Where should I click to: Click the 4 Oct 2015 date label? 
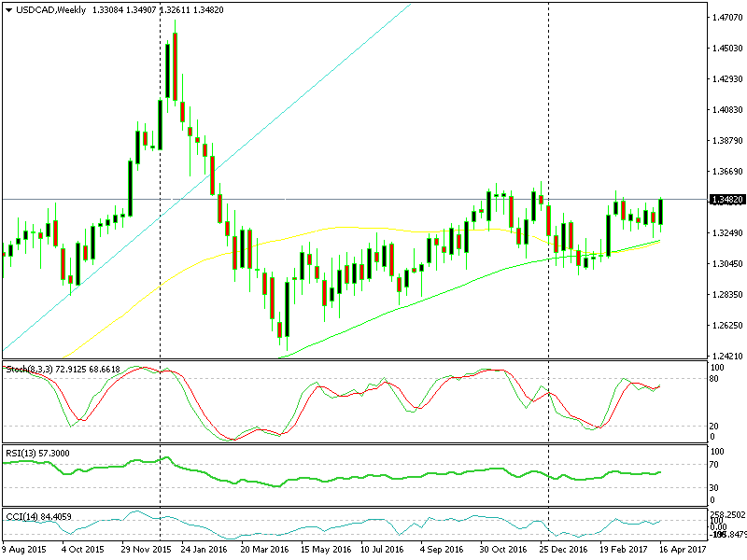[x=83, y=549]
